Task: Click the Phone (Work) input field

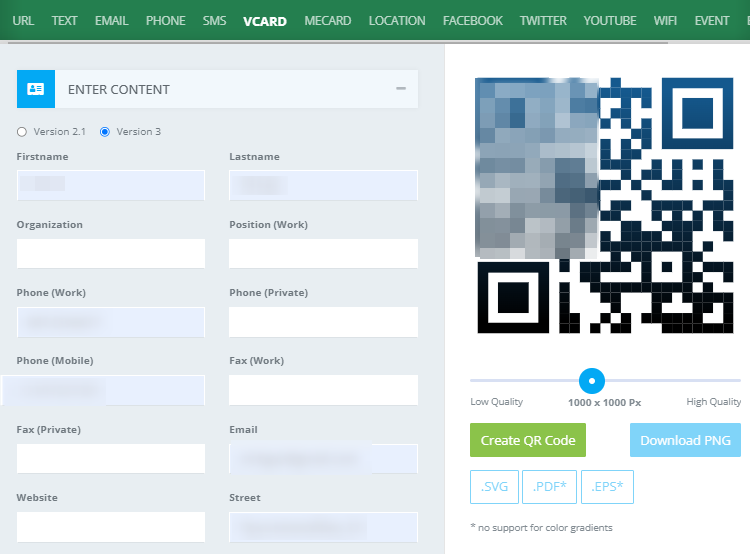Action: (x=111, y=322)
